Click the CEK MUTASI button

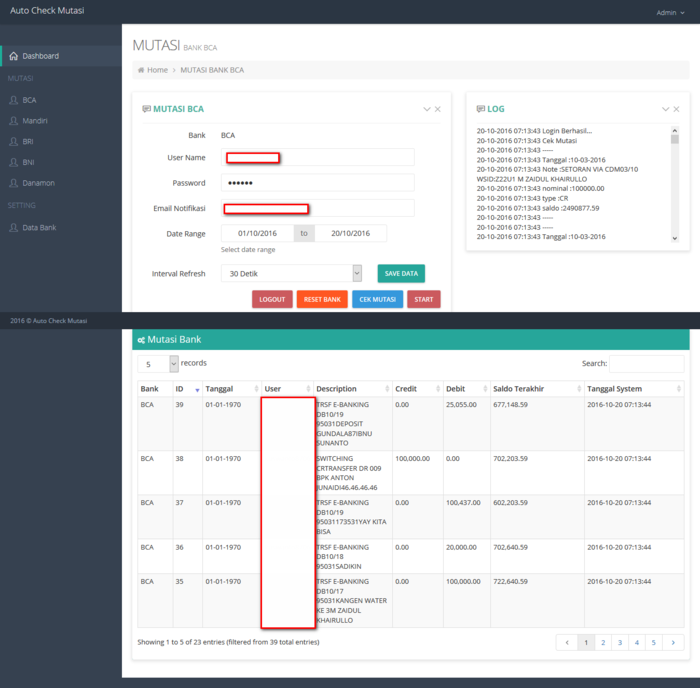pyautogui.click(x=377, y=299)
